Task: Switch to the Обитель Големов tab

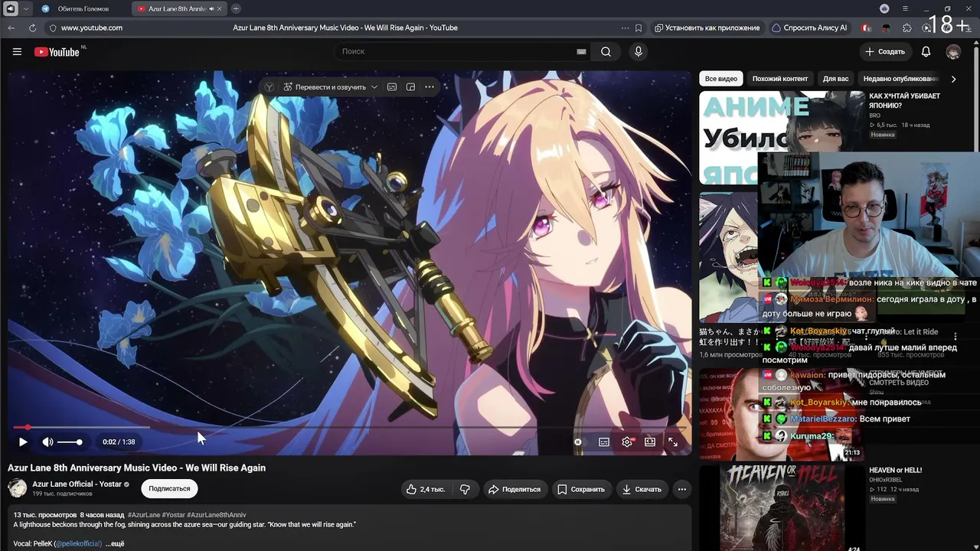Action: coord(83,8)
